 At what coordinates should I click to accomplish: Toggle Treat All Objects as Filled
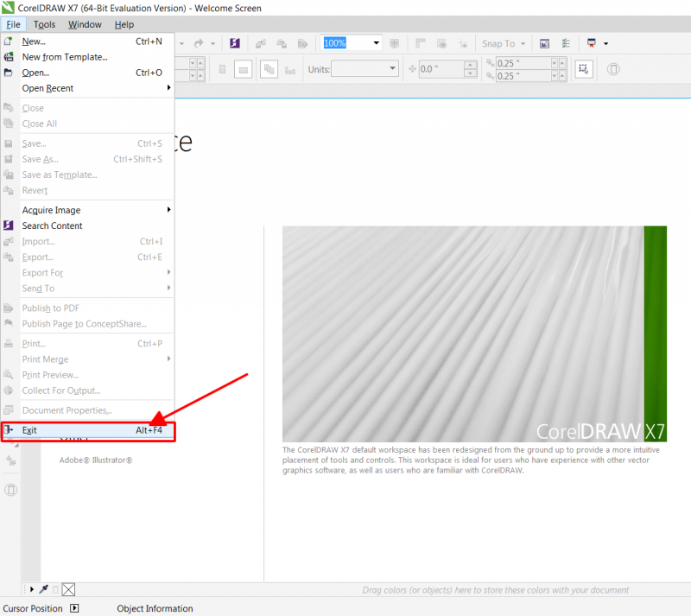[x=584, y=69]
